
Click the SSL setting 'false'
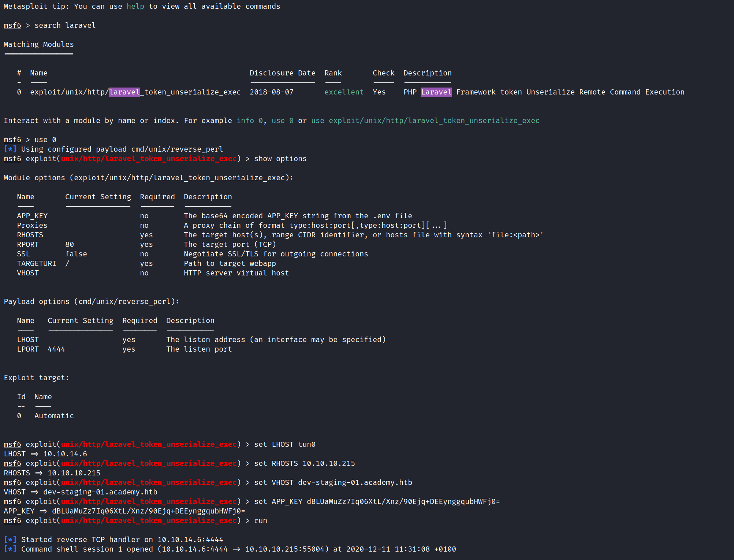[76, 254]
